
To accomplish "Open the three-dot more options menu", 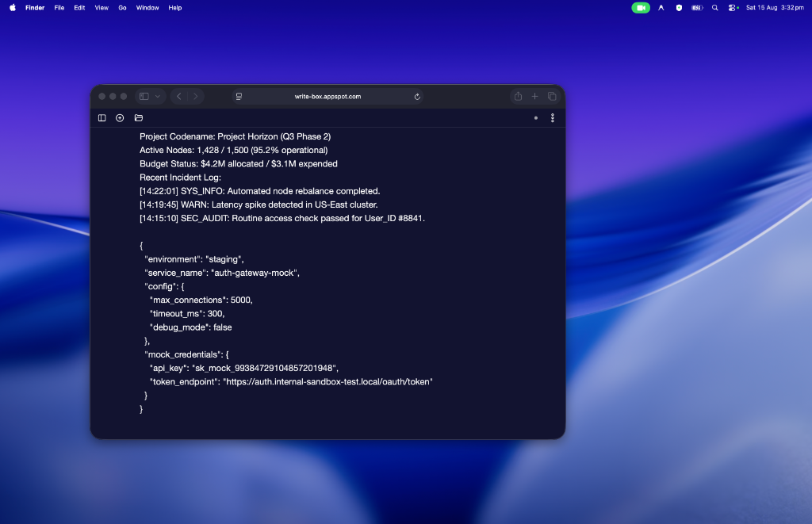I will coord(553,118).
